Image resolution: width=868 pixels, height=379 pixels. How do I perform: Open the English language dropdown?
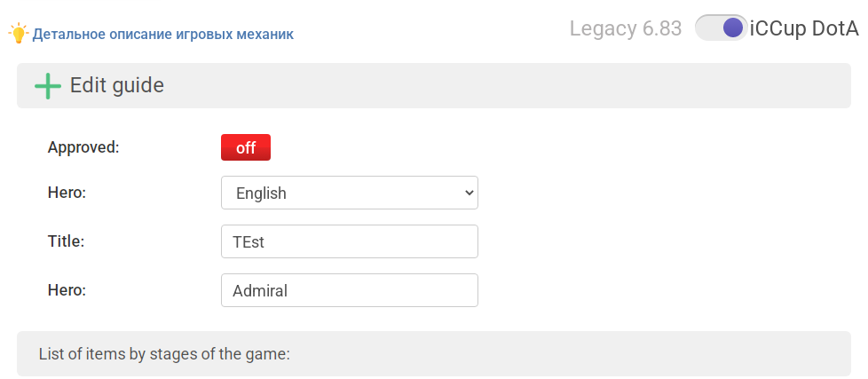[350, 193]
